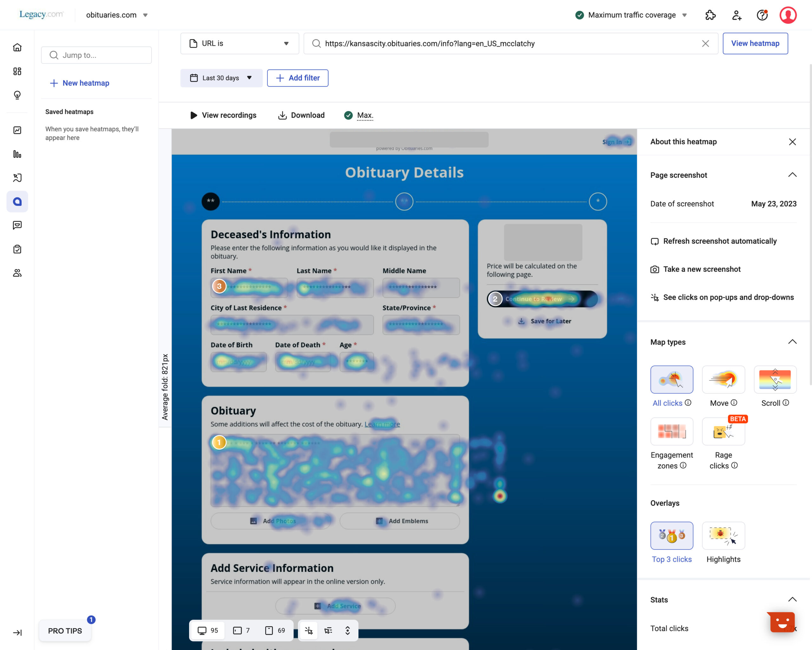Click Refresh screenshot automatically option
This screenshot has height=650, width=812.
pos(713,241)
